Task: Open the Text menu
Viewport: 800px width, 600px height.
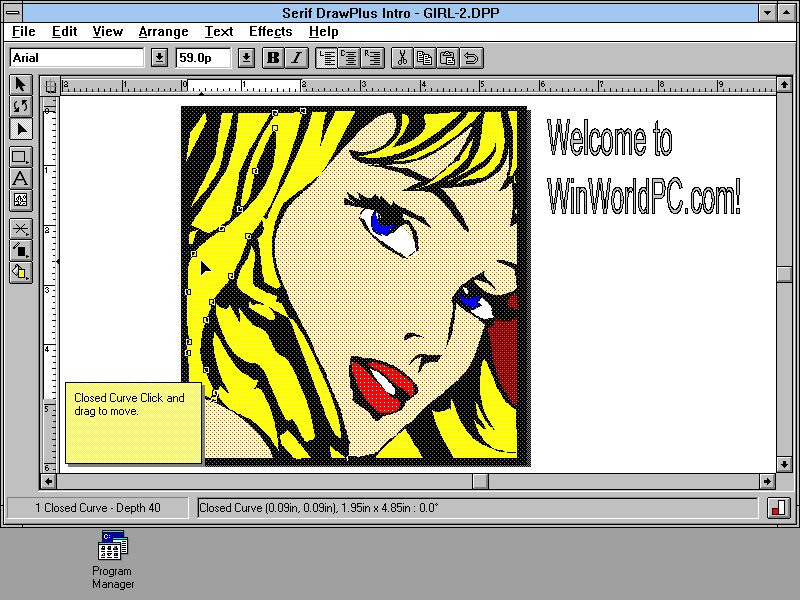Action: [219, 32]
